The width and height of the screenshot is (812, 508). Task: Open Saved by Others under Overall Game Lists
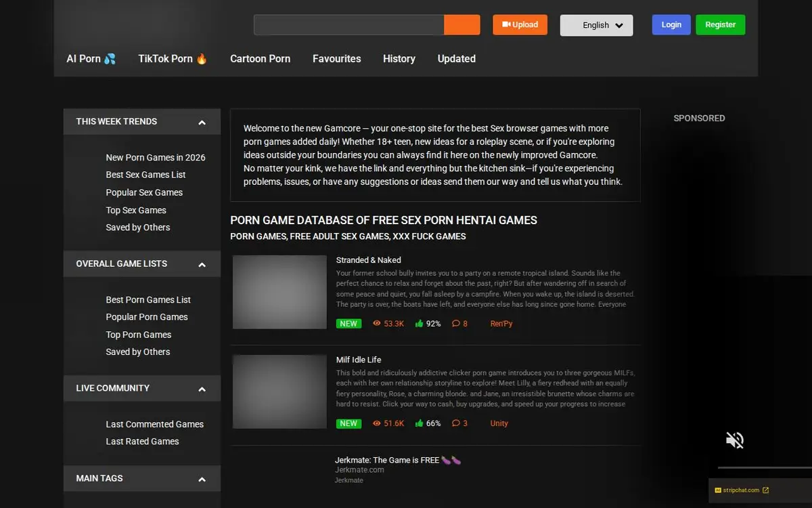pos(138,352)
